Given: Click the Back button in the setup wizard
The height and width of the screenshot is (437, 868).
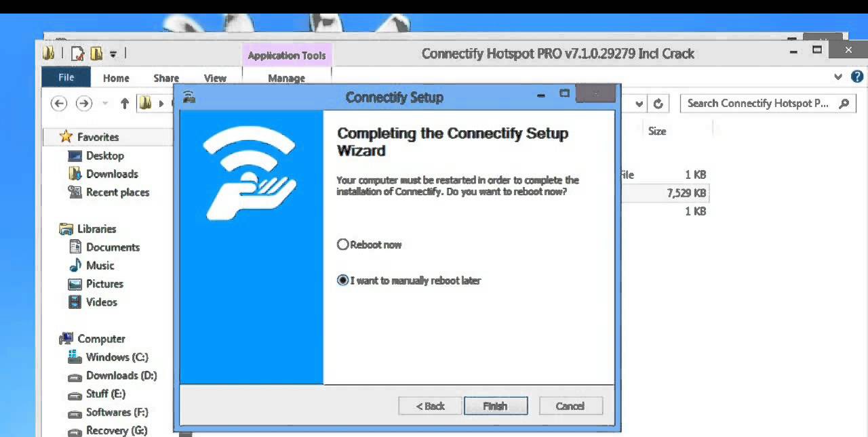Looking at the screenshot, I should click(x=429, y=406).
